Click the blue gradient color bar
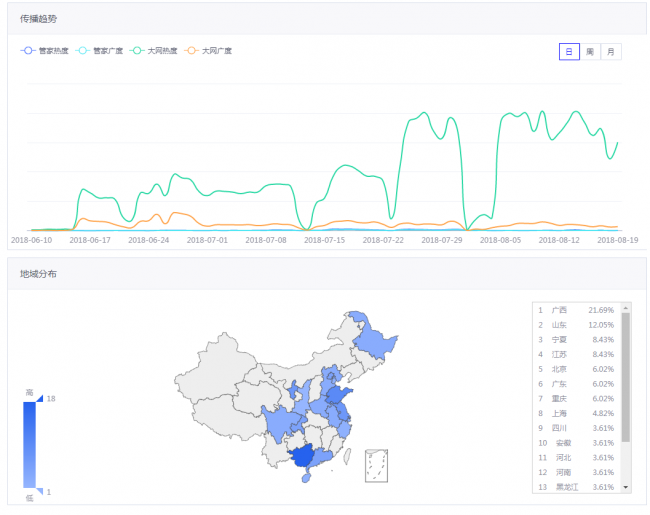The width and height of the screenshot is (650, 515). (30, 445)
